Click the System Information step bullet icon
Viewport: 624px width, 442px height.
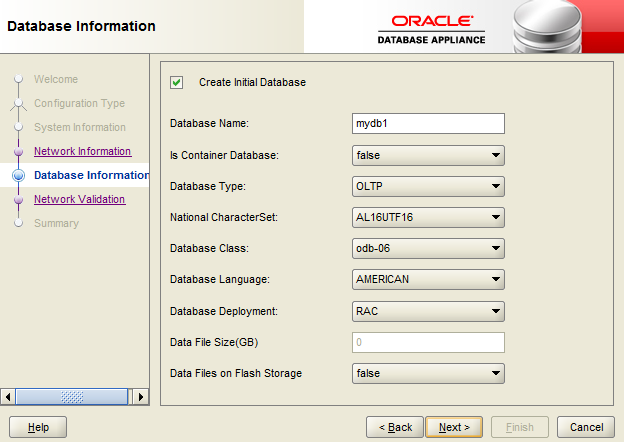click(18, 127)
